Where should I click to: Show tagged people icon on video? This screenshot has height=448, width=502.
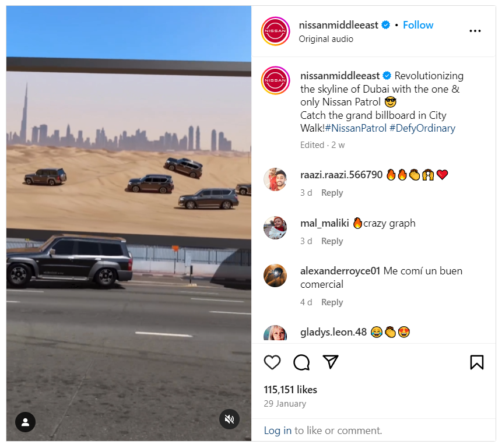(x=25, y=422)
